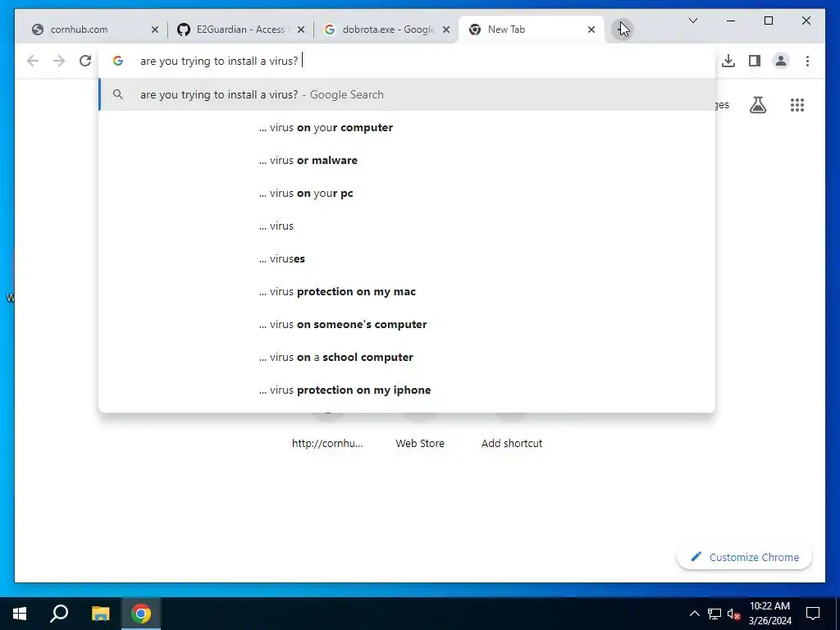Screen dimensions: 840x630
Task: Open Chrome three-dot menu
Action: [x=807, y=61]
